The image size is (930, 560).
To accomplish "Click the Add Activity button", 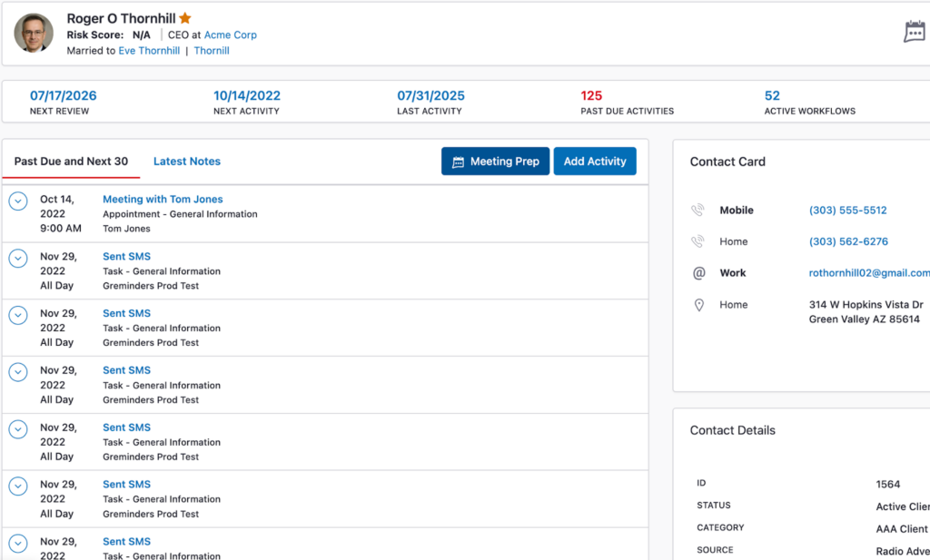I will [x=595, y=162].
